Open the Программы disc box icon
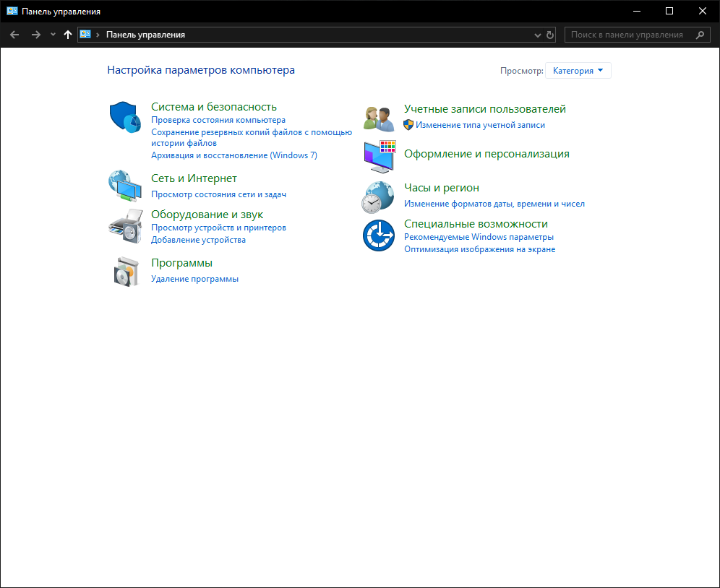 pyautogui.click(x=126, y=272)
